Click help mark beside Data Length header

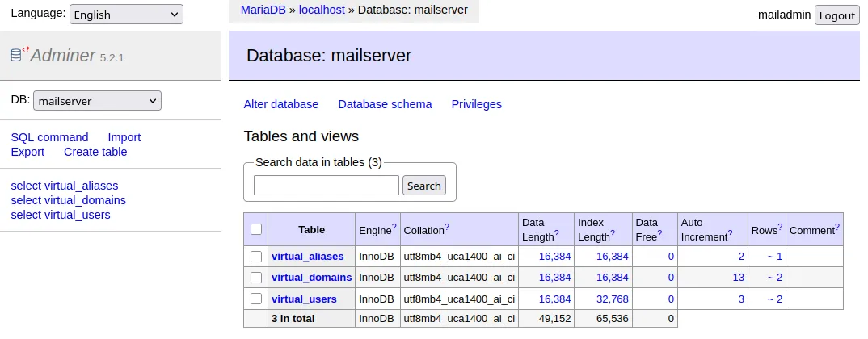(556, 234)
